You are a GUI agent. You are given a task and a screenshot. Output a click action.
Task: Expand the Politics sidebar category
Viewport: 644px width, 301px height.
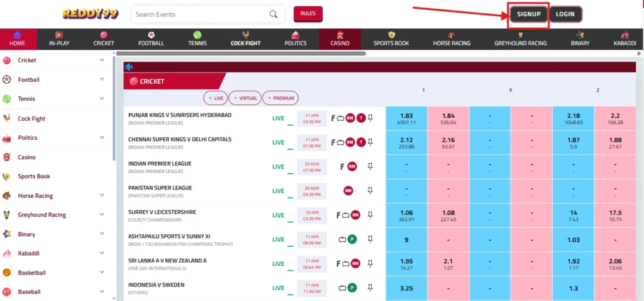click(x=102, y=138)
